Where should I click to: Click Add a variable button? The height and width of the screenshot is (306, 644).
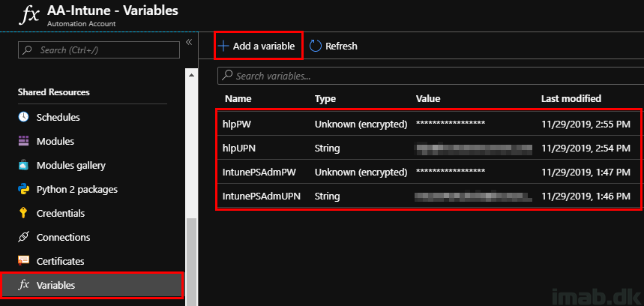258,46
